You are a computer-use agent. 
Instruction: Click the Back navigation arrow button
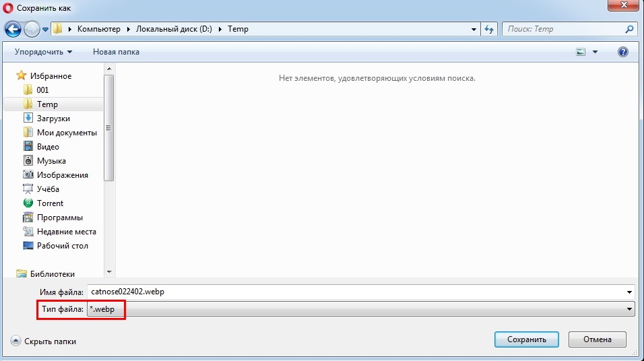pos(13,30)
